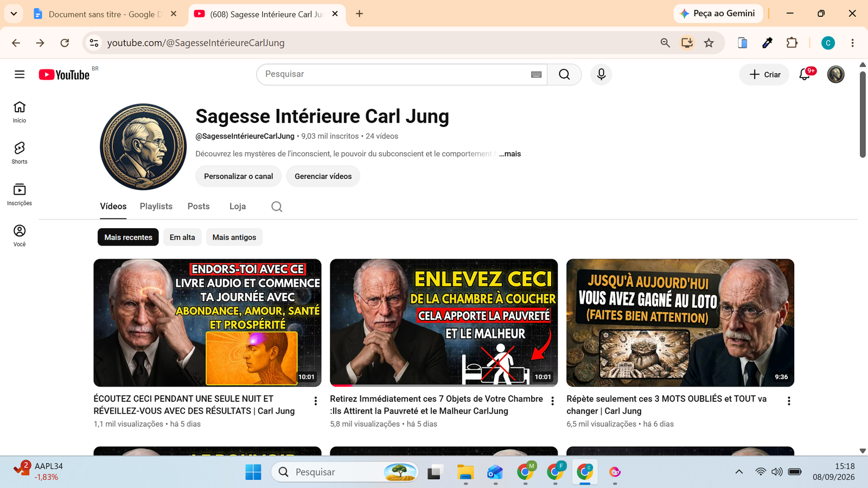Reload the current page
This screenshot has width=868, height=488.
click(65, 43)
